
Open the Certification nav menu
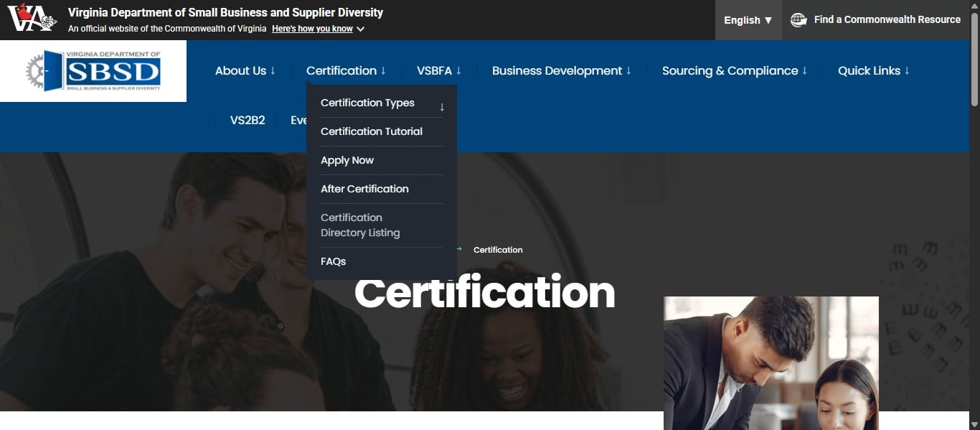point(347,70)
